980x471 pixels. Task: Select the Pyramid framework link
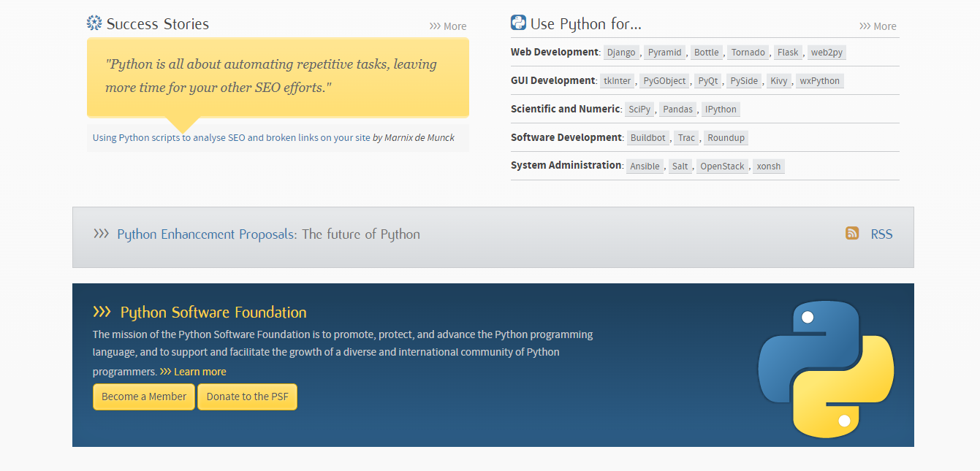coord(665,53)
